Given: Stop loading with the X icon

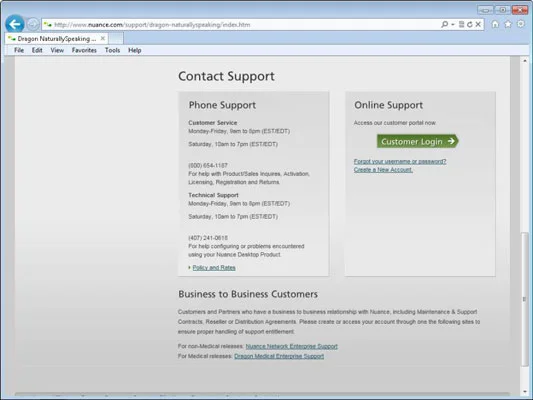Looking at the screenshot, I should (478, 24).
